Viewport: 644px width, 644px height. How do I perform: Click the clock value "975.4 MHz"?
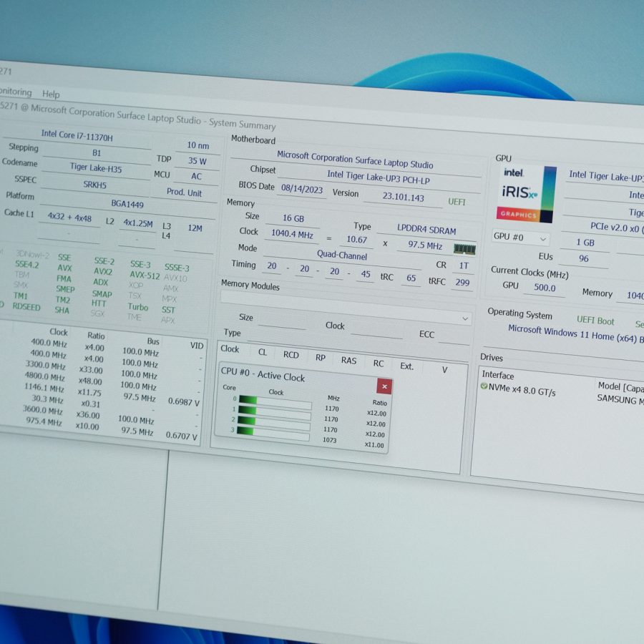pos(44,421)
